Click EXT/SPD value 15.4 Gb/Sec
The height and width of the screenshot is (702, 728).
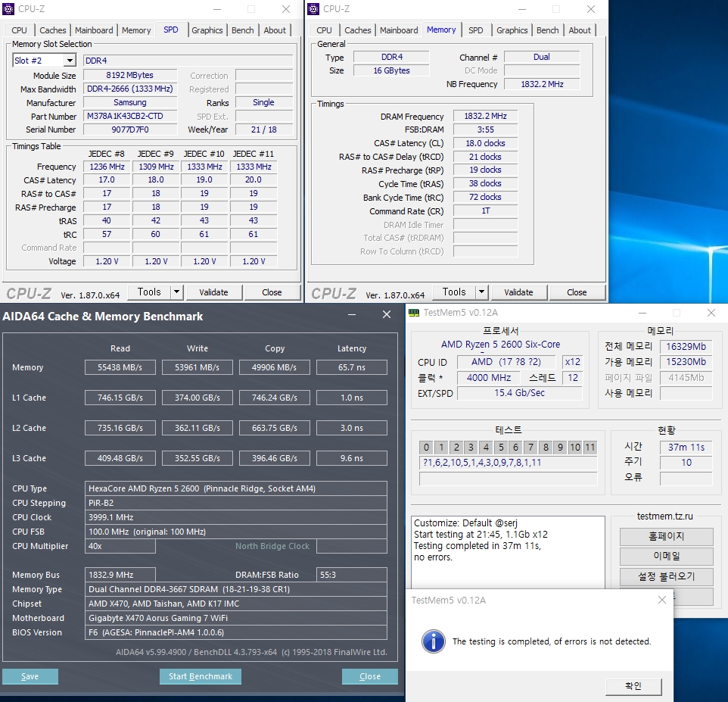520,393
